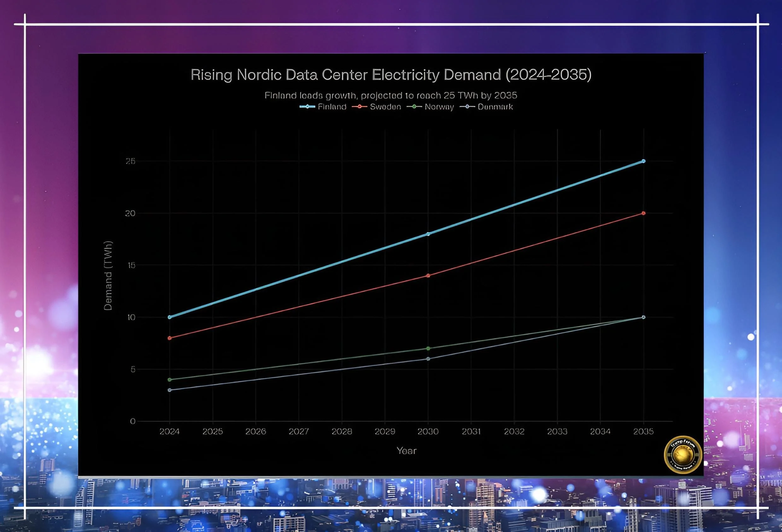Image resolution: width=782 pixels, height=532 pixels.
Task: Select Sweden's 2030 data point
Action: click(428, 276)
